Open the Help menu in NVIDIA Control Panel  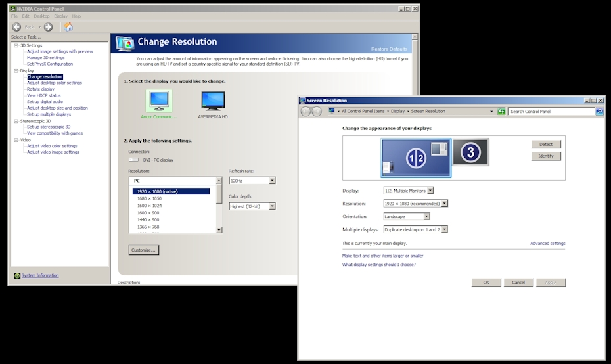76,16
